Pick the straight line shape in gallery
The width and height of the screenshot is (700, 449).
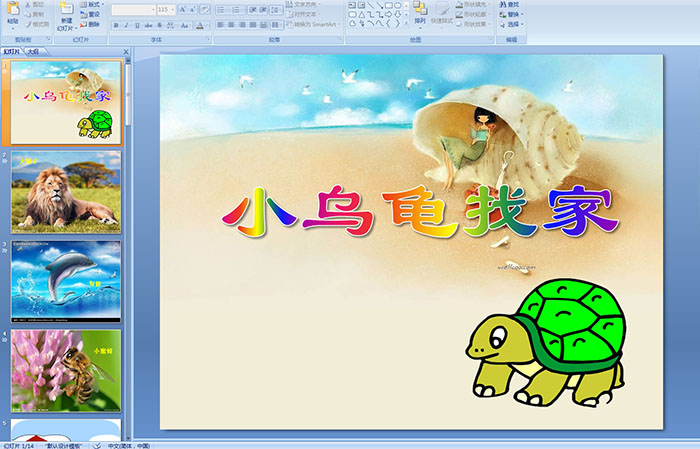click(x=370, y=5)
